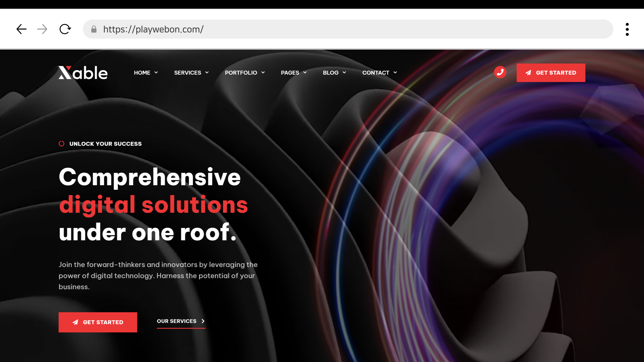This screenshot has height=362, width=644.
Task: Expand the Portfolio dropdown chevron
Action: click(x=263, y=72)
